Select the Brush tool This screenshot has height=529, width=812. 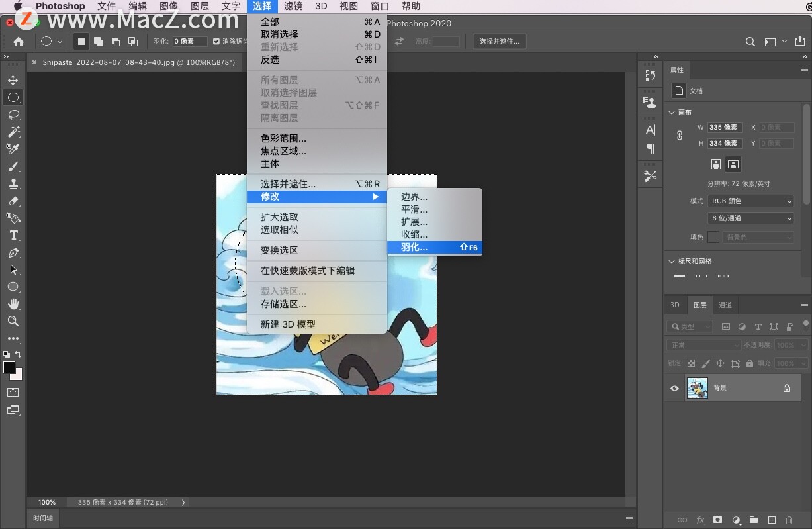(x=13, y=166)
